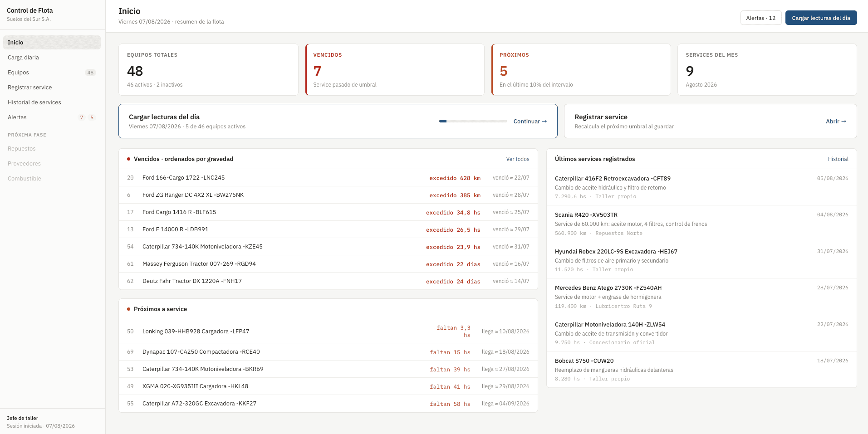Click Abrir on Registrar service card
Image resolution: width=868 pixels, height=434 pixels.
pyautogui.click(x=836, y=121)
